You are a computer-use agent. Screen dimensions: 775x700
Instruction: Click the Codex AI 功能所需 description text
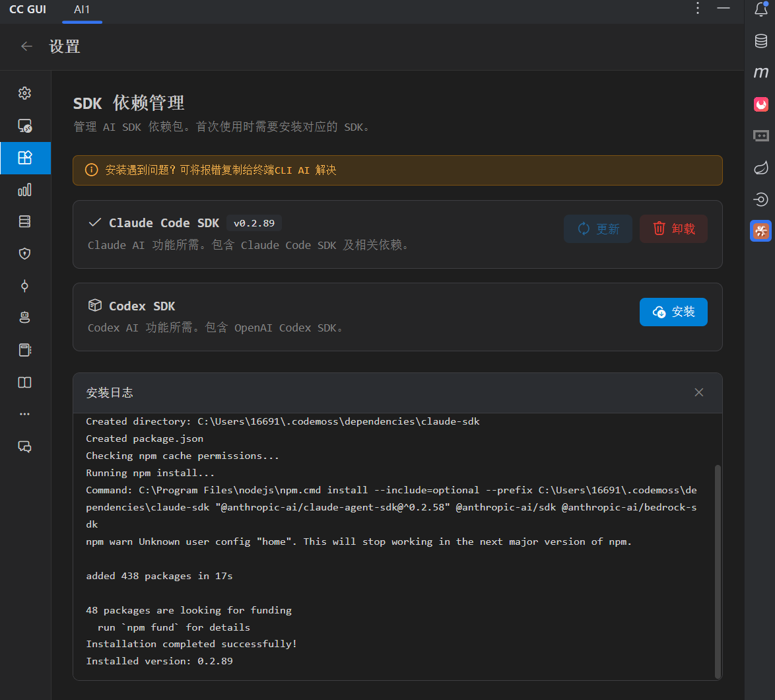click(215, 328)
